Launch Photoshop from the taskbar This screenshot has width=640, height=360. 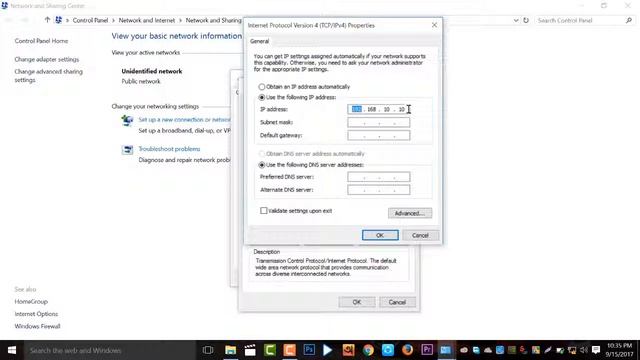click(x=309, y=350)
